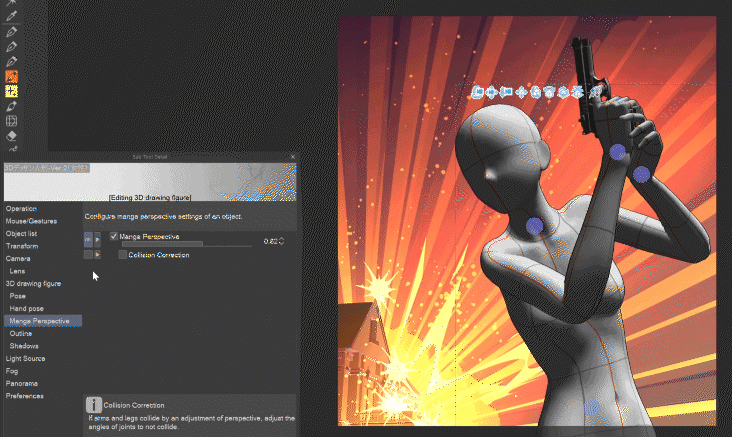Click the sub tool stroke preview thumbnail
Screen dimensions: 732x437
pyautogui.click(x=150, y=182)
